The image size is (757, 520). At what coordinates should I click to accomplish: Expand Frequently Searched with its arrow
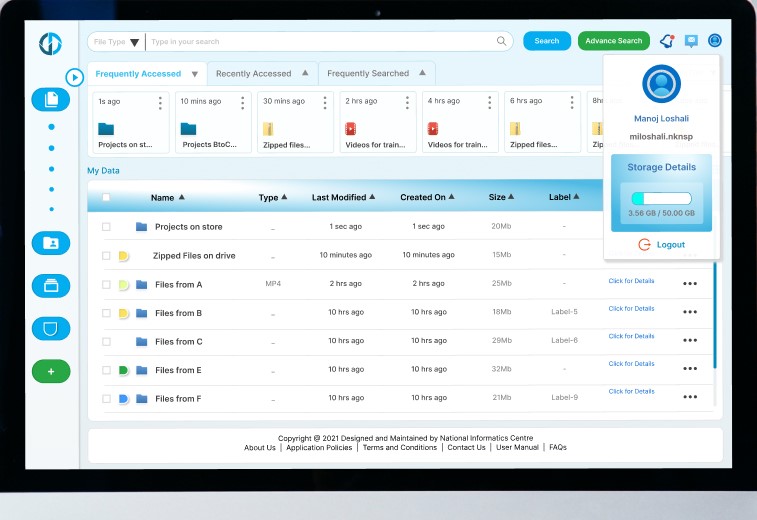pyautogui.click(x=422, y=72)
